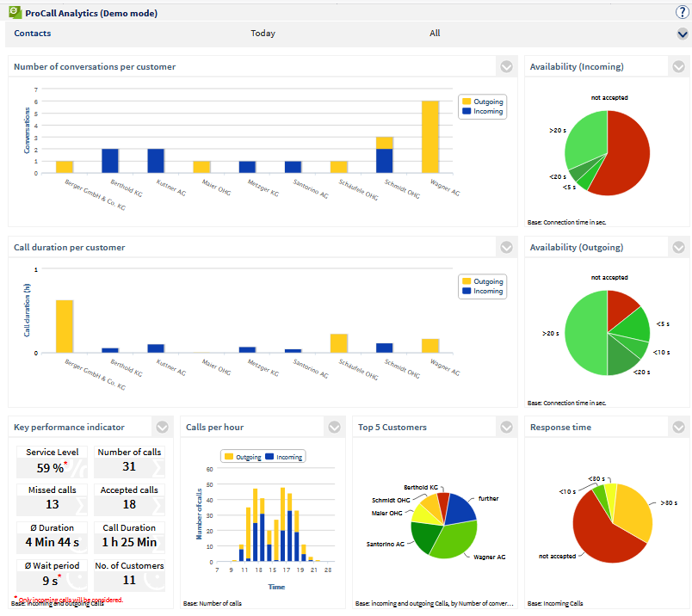Click the yellow >80 s slice in Response time
The width and height of the screenshot is (692, 616).
[633, 512]
